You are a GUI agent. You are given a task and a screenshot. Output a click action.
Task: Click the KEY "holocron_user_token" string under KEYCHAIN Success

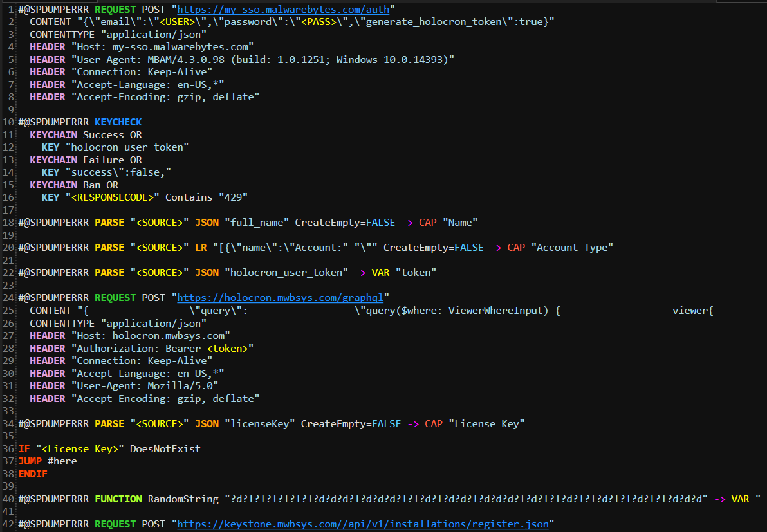coord(127,147)
